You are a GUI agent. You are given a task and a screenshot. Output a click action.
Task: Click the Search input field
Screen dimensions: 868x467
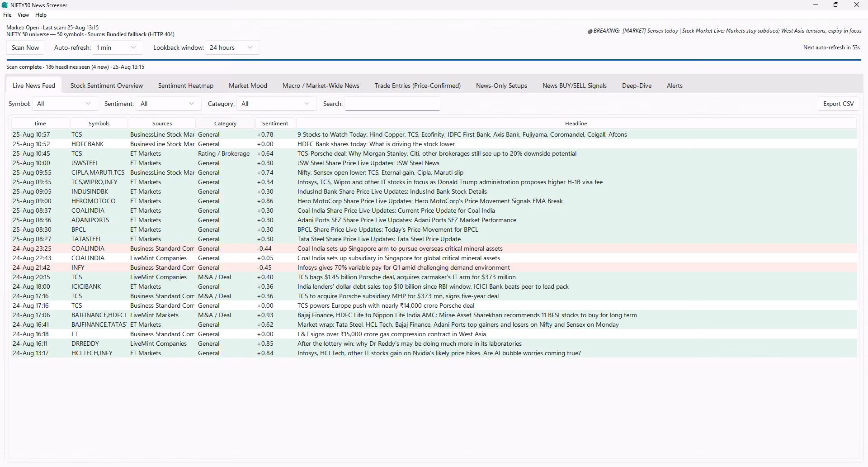(x=392, y=104)
